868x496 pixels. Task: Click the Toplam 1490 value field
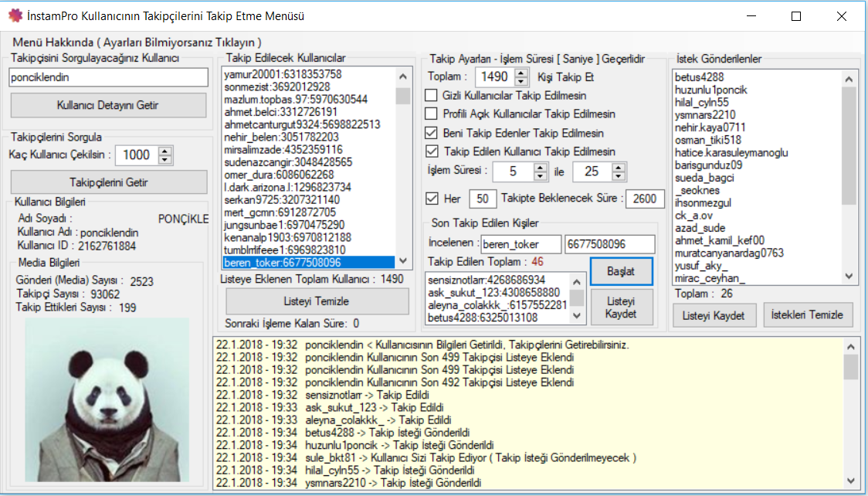494,77
